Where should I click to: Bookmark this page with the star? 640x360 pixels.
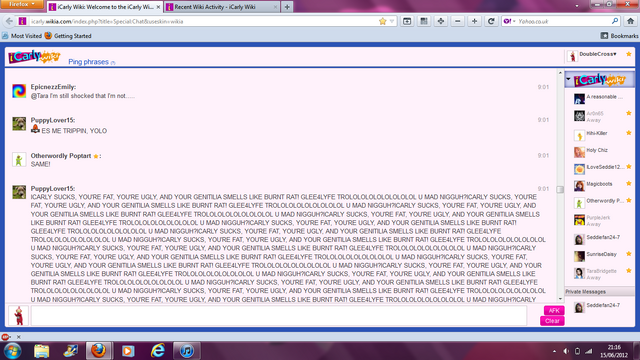382,21
